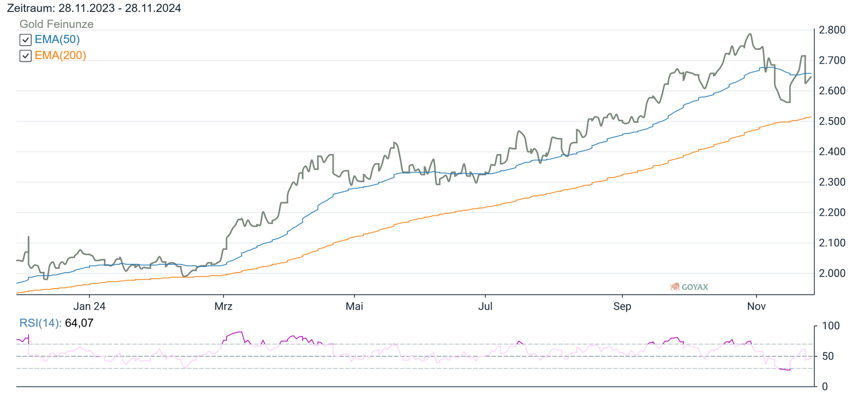
Task: Click the EMA(200) legend label
Action: [x=60, y=56]
